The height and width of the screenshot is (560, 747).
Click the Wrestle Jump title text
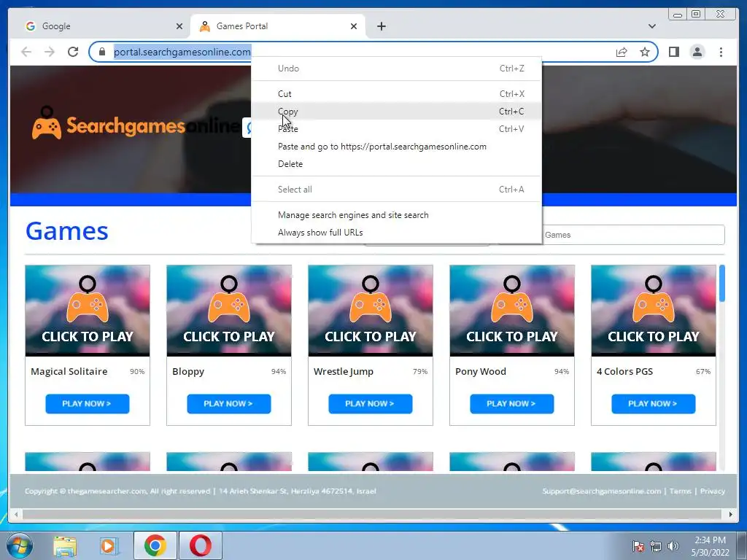[x=344, y=372]
